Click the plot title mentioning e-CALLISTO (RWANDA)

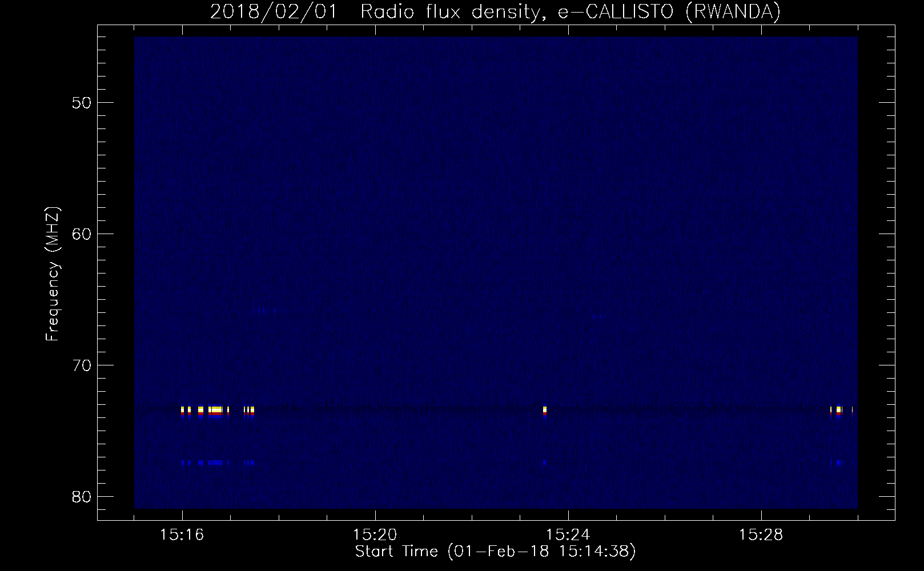click(495, 11)
